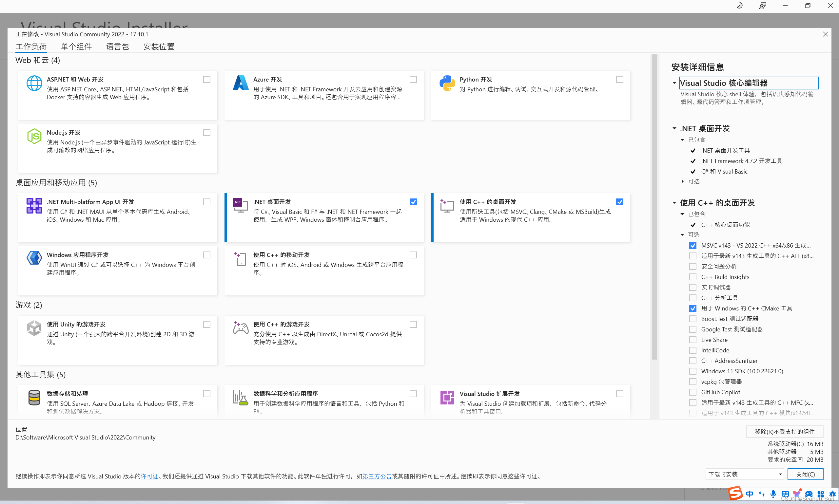Screen dimensions: 839x504
Task: Click the ASP.NET web globe icon
Action: coord(34,83)
